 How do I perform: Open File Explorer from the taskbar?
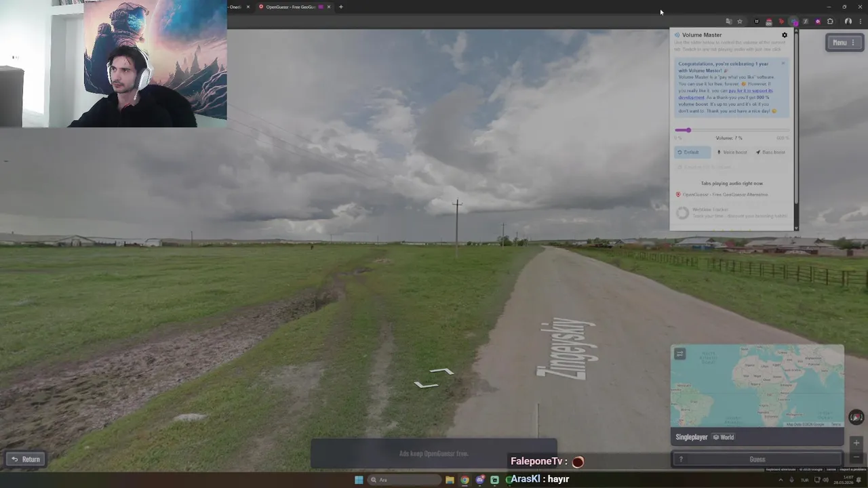[x=450, y=480]
